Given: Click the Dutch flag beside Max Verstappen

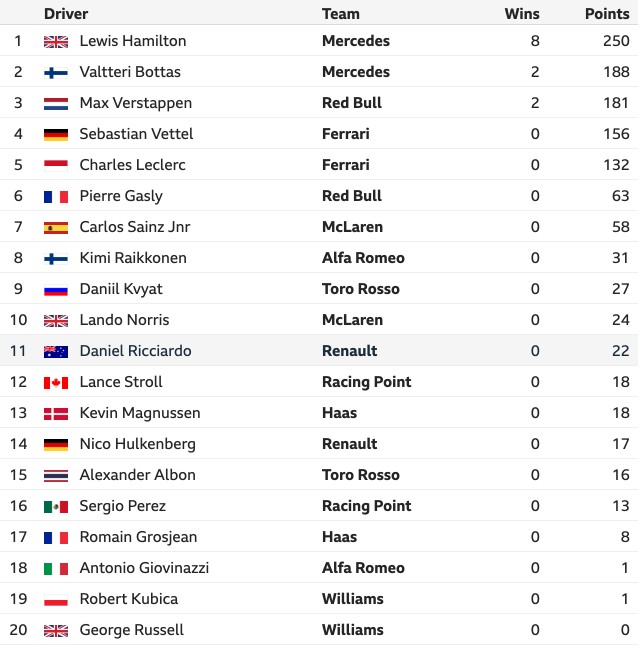Looking at the screenshot, I should (56, 103).
